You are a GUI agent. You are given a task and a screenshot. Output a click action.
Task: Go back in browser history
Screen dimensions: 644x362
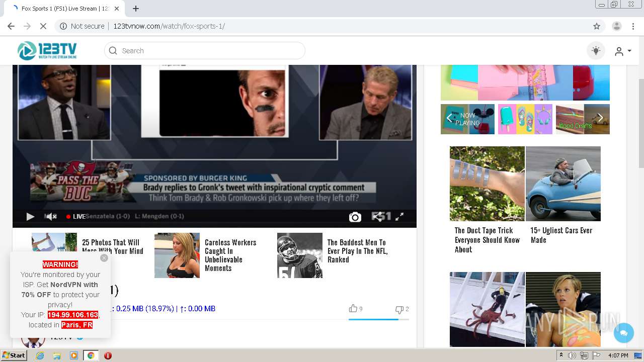coord(11,26)
